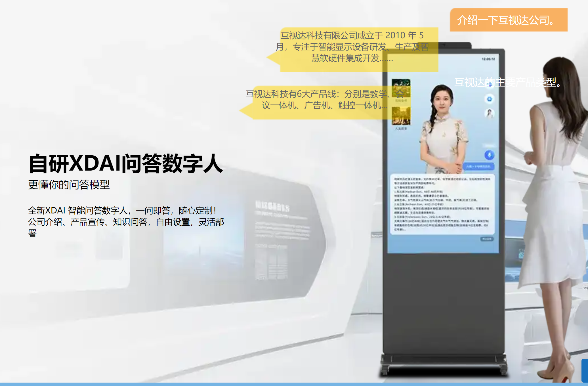This screenshot has width=588, height=386.
Task: Click the yellow bubble about 6大产品线
Action: [316, 100]
